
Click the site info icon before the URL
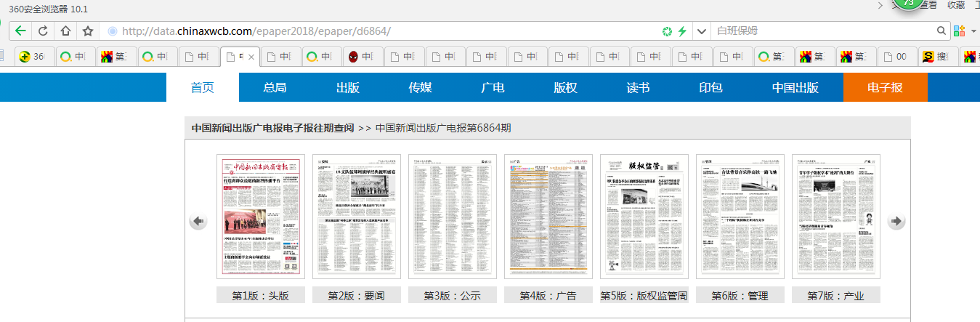[x=112, y=31]
